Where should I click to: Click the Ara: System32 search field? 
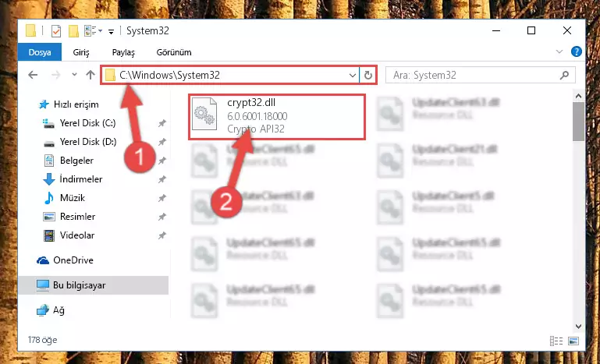pos(473,76)
